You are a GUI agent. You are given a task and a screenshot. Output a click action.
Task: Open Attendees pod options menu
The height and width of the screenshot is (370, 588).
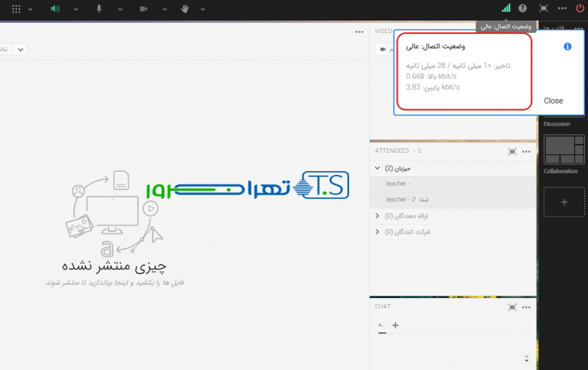pos(527,151)
